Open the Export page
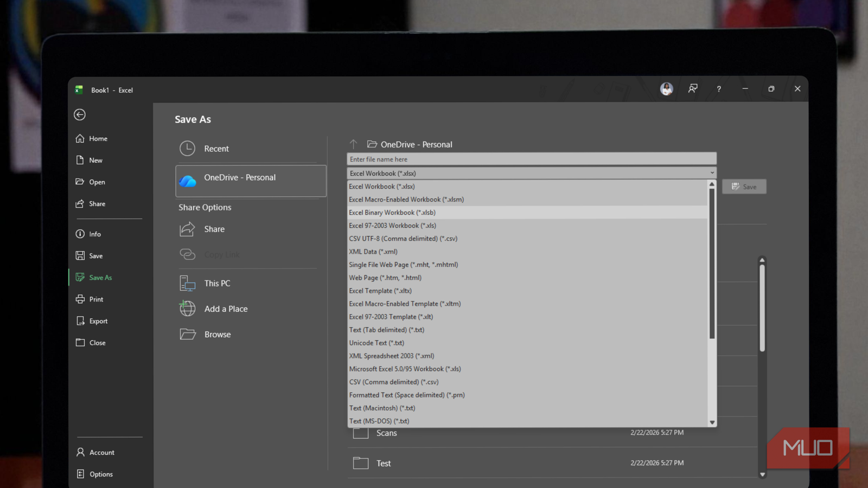Viewport: 868px width, 488px height. tap(92, 321)
